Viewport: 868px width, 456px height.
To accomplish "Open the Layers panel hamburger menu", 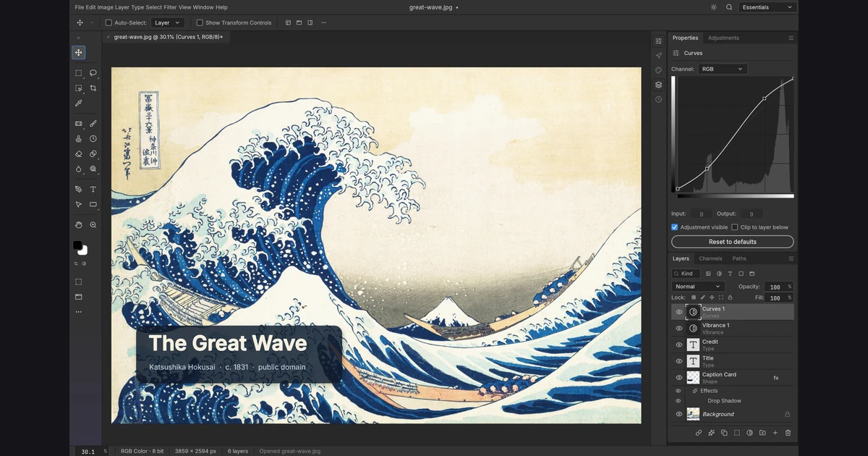I will (791, 258).
